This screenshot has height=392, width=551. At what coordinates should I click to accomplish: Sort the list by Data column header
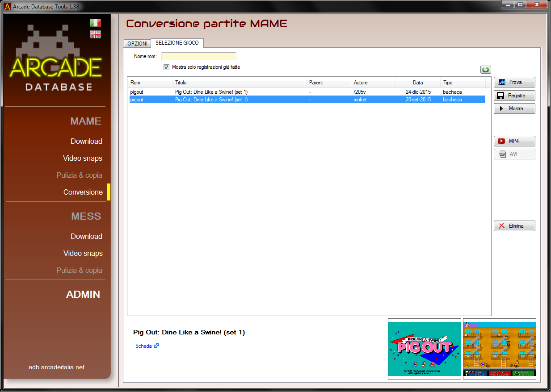click(417, 83)
